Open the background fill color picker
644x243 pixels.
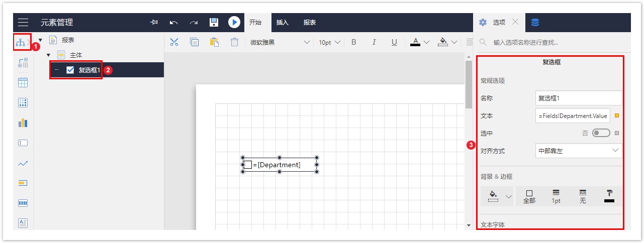[x=493, y=196]
